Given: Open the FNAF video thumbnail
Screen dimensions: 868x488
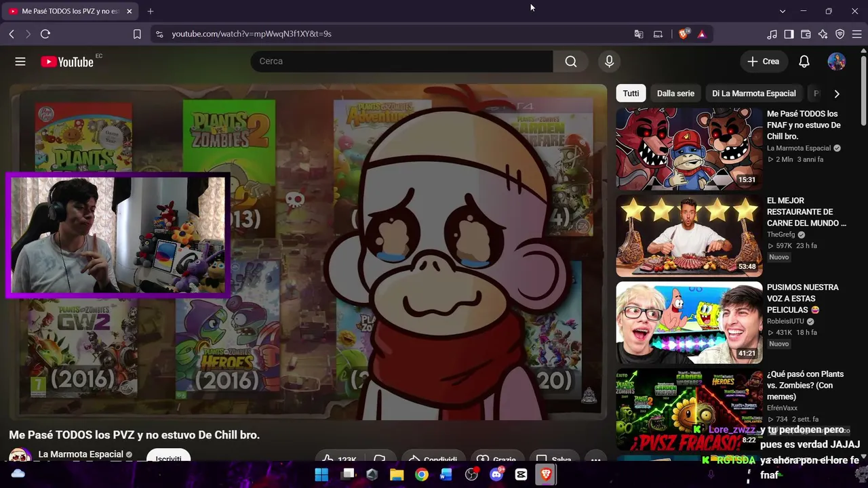Looking at the screenshot, I should pyautogui.click(x=689, y=149).
